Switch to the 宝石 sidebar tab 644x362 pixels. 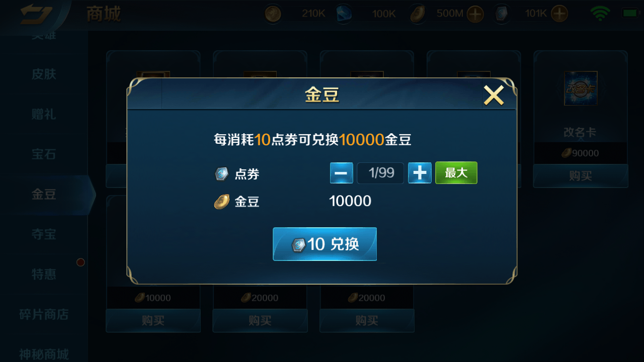(44, 154)
